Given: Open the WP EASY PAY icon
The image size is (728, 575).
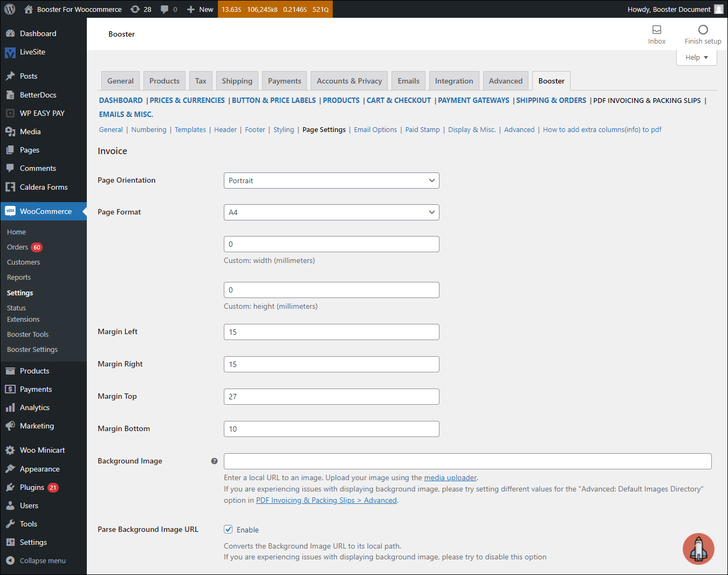Looking at the screenshot, I should 10,113.
